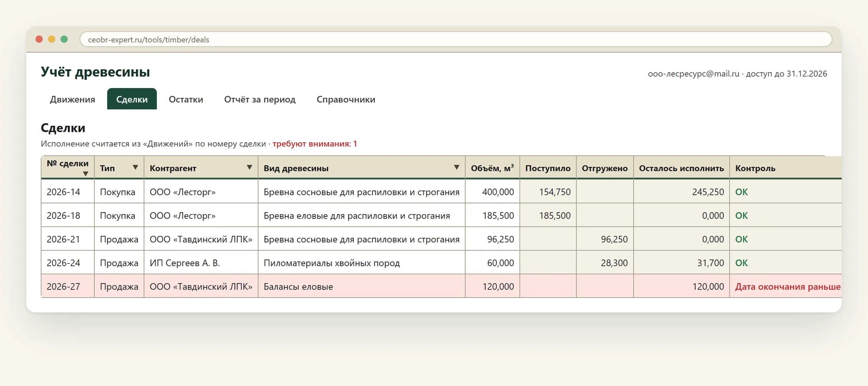Open the Отчёт за период tab
Screen dimensions: 868x386
[x=260, y=99]
